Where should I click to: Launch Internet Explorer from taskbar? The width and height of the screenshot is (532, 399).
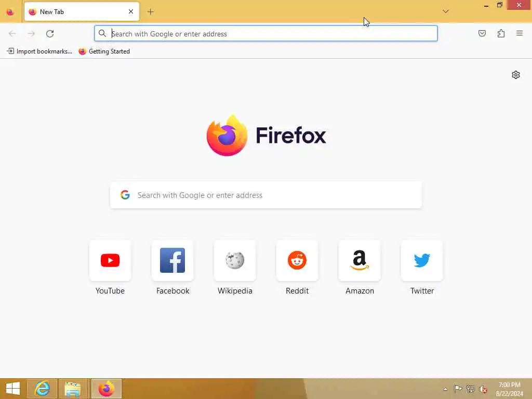click(x=42, y=389)
